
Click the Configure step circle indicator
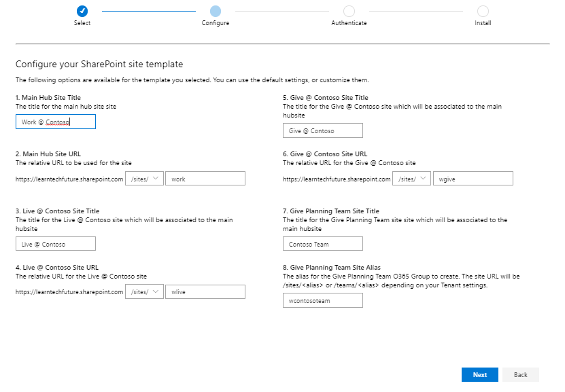click(216, 11)
